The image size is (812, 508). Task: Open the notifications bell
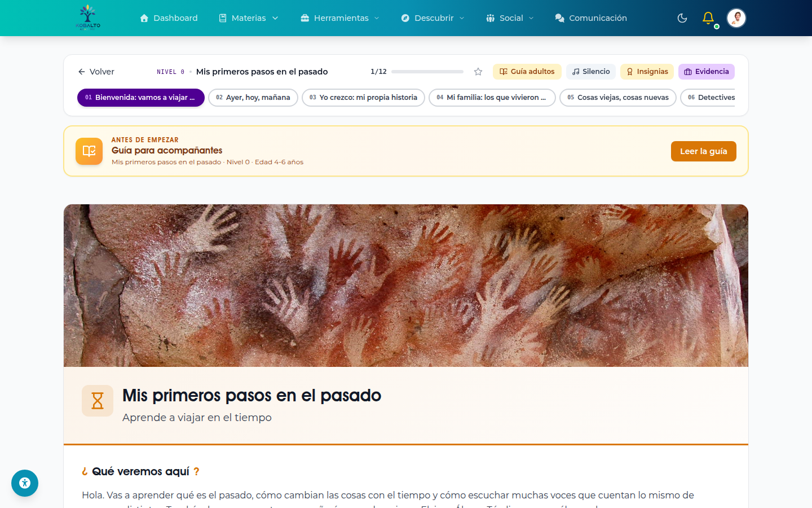pyautogui.click(x=708, y=18)
